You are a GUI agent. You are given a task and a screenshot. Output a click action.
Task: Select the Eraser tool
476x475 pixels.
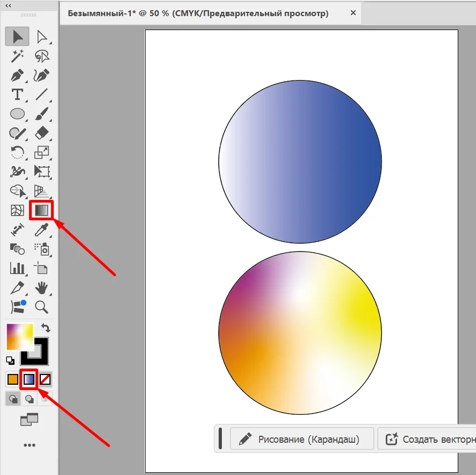coord(41,133)
